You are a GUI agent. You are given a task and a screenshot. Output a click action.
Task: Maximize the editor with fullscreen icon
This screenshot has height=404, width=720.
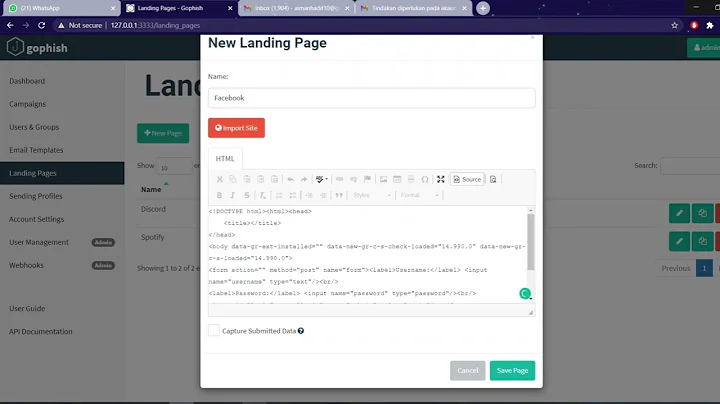coord(441,180)
